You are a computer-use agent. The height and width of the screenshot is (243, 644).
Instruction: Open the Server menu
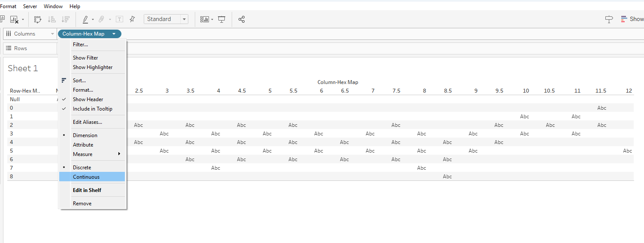pos(30,6)
